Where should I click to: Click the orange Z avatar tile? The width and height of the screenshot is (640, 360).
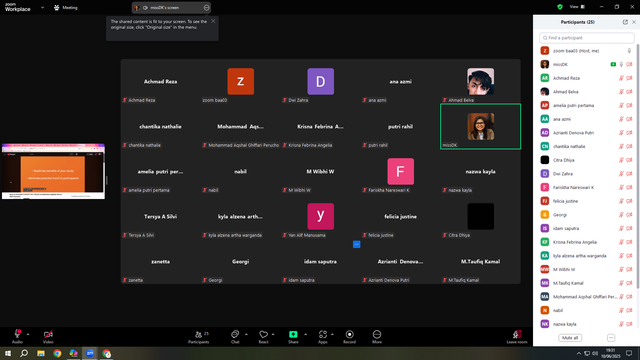pos(240,81)
